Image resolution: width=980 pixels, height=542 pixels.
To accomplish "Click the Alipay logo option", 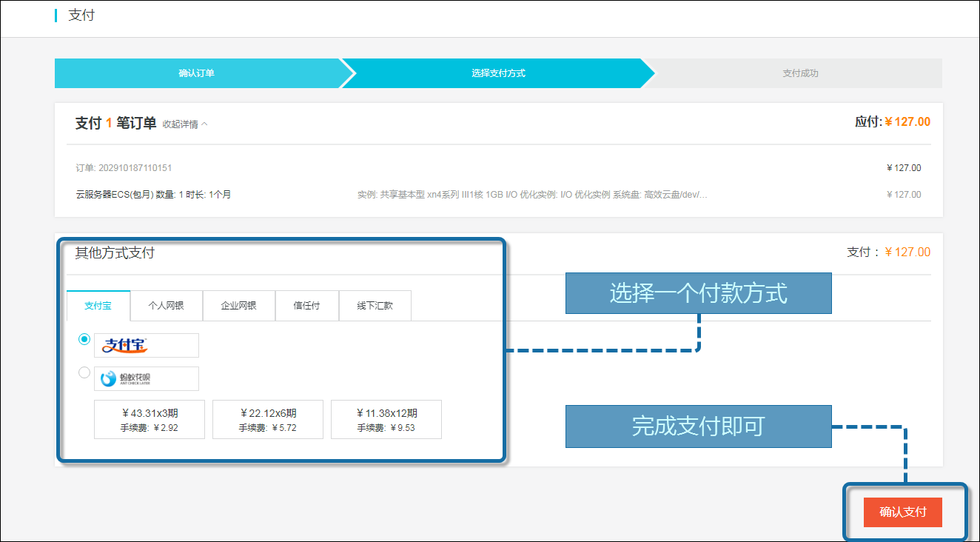I will pyautogui.click(x=146, y=345).
